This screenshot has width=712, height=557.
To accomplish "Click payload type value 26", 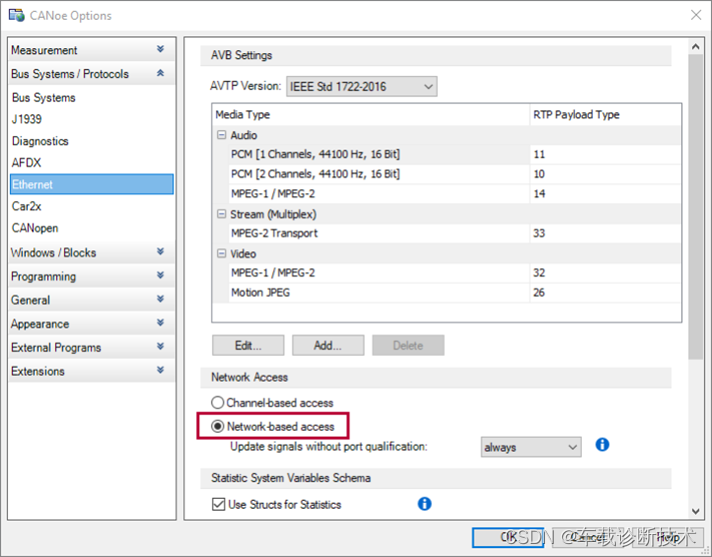I will click(539, 292).
